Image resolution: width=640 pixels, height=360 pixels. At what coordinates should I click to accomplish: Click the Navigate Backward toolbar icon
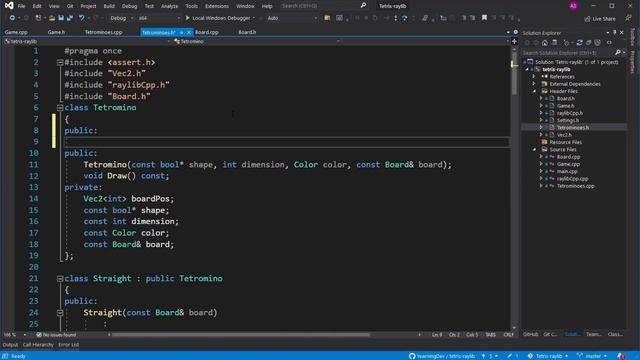[x=12, y=18]
